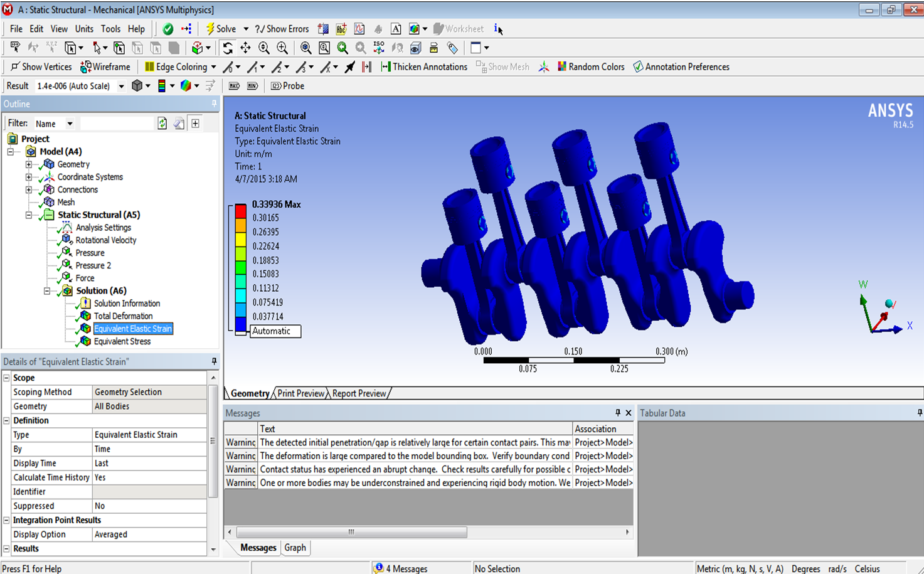
Task: Click the clear filter eraser icon
Action: [179, 124]
